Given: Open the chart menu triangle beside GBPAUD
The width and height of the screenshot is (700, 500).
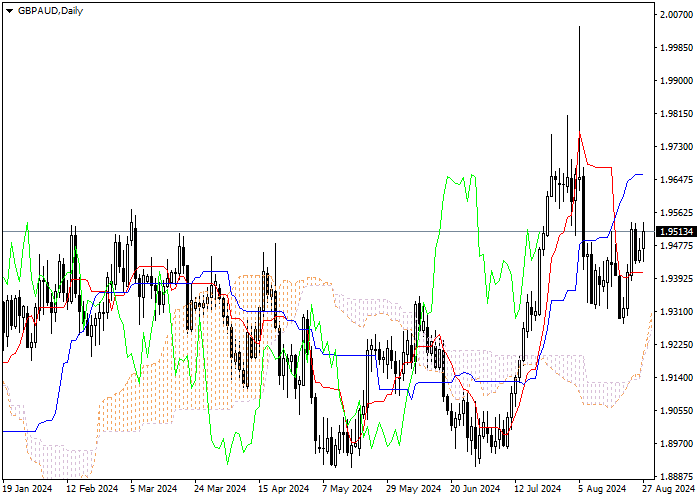Looking at the screenshot, I should [x=9, y=11].
